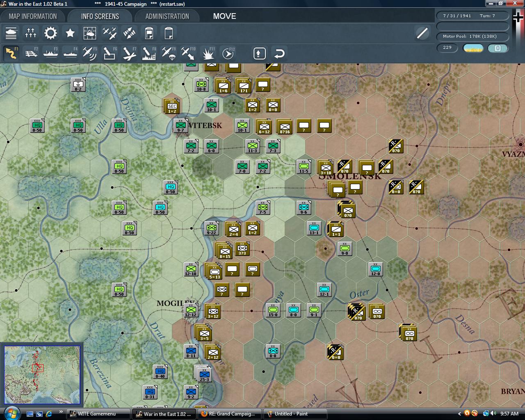Viewport: 525px width, 420px height.
Task: Open the Map Information tab
Action: pyautogui.click(x=33, y=16)
